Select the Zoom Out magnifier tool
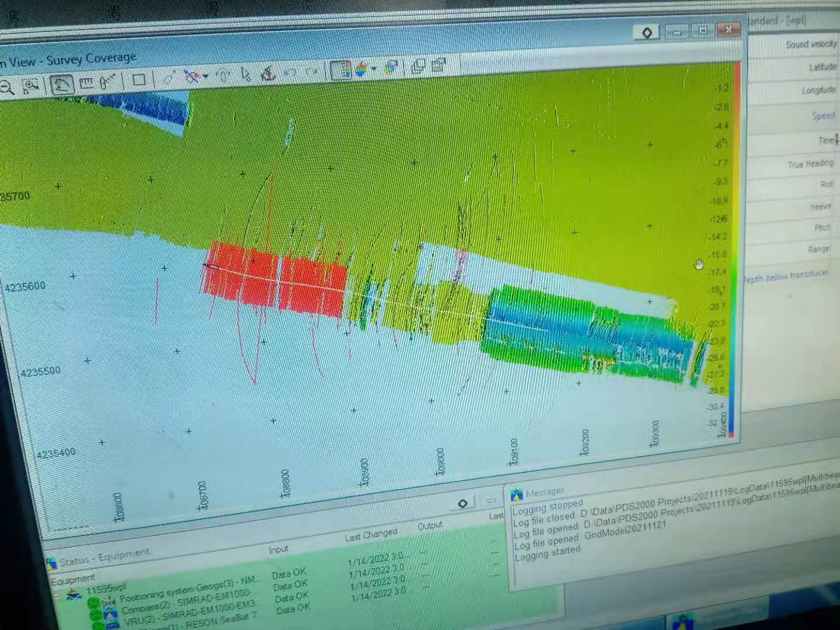The height and width of the screenshot is (630, 840). click(6, 88)
